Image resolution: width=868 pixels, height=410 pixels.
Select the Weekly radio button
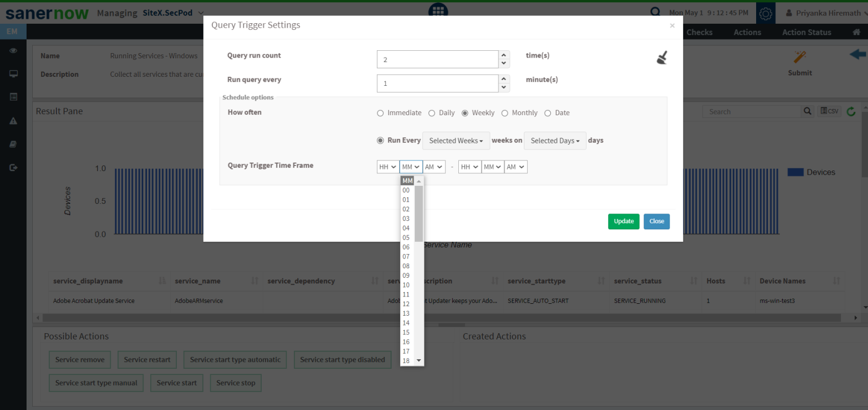(465, 113)
